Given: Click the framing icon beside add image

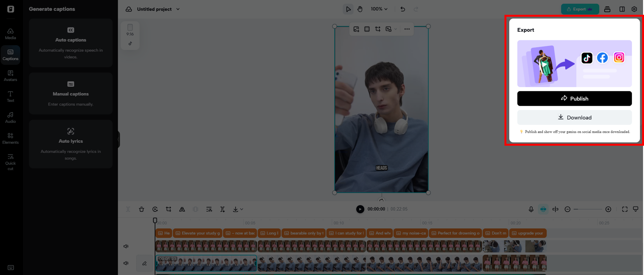Looking at the screenshot, I should [367, 29].
